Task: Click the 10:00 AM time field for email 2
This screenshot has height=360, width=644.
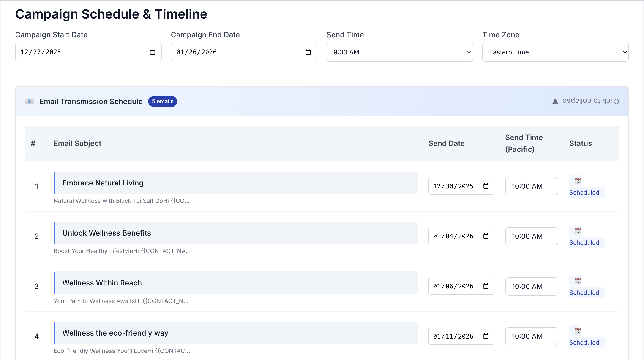Action: (x=532, y=236)
